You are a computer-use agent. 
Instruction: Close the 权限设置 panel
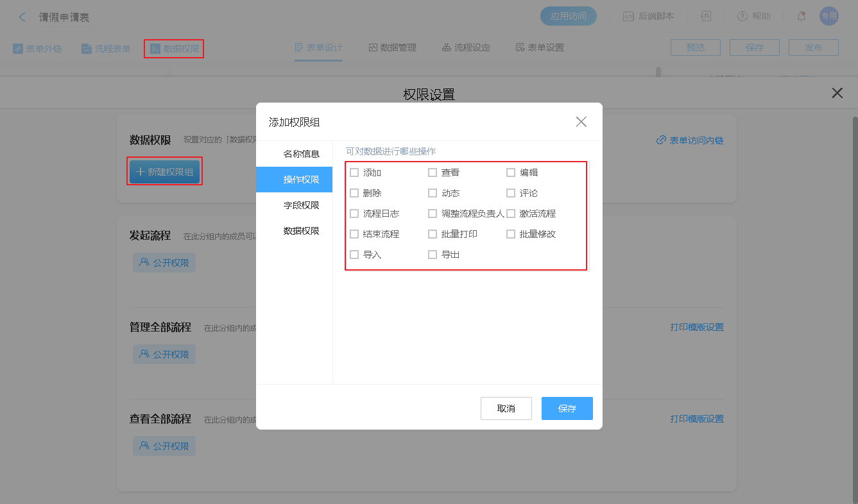click(837, 94)
